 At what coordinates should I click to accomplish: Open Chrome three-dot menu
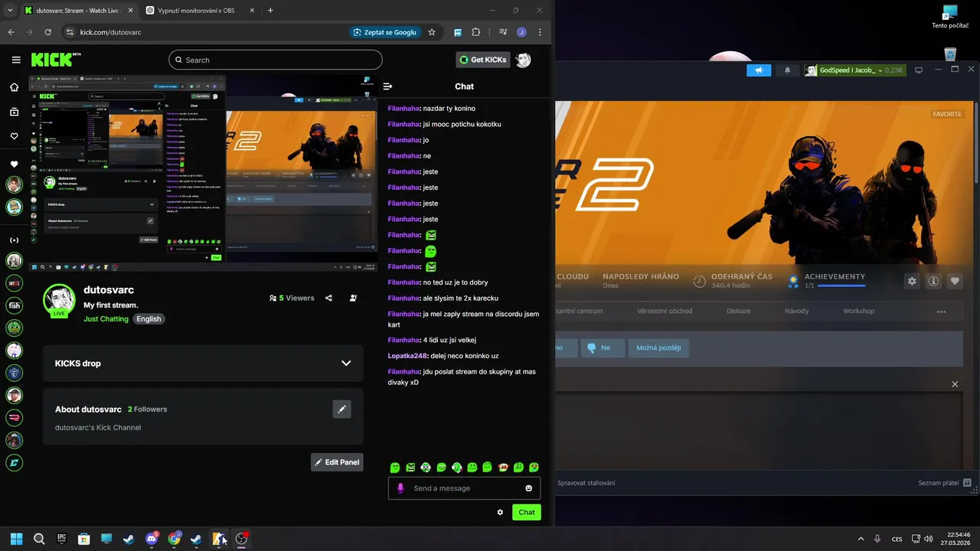(540, 32)
